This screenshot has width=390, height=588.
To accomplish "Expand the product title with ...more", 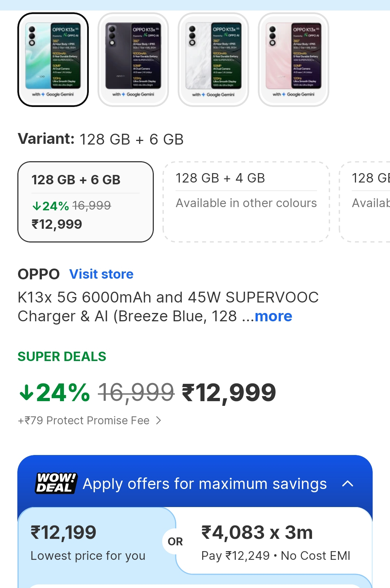I will (x=273, y=316).
